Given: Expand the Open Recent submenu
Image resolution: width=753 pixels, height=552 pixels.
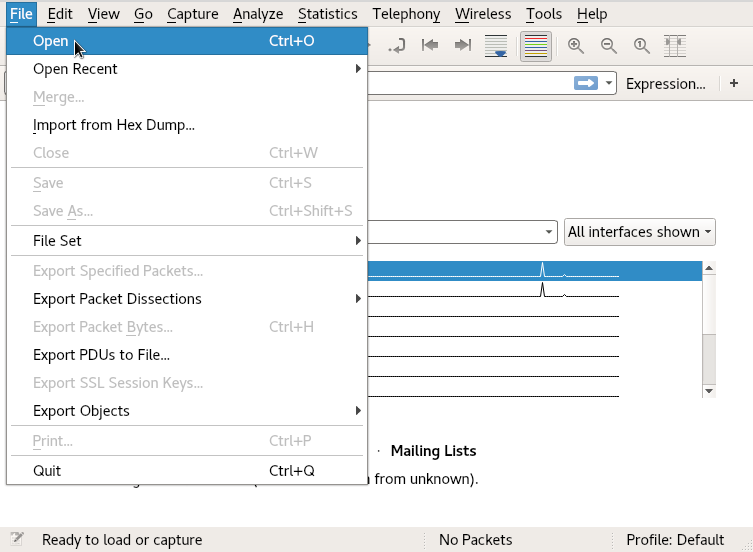Looking at the screenshot, I should 187,69.
